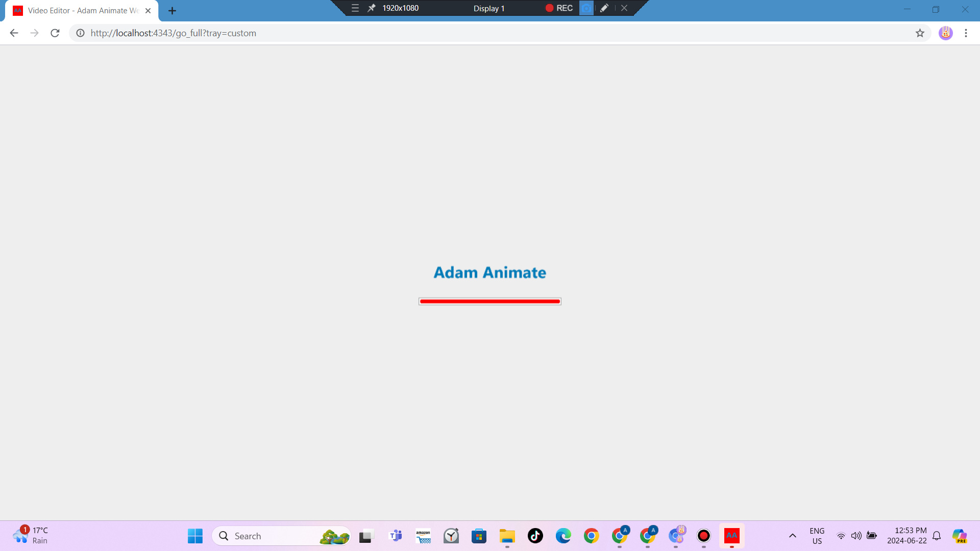Switch to the red AA Adam Animate taskbar app
The width and height of the screenshot is (980, 551).
[732, 536]
